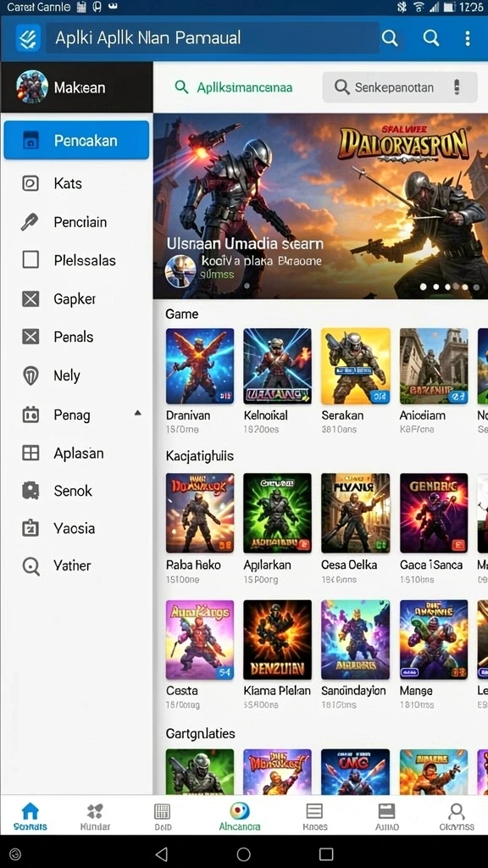
Task: Click the first search icon in header
Action: tap(390, 38)
